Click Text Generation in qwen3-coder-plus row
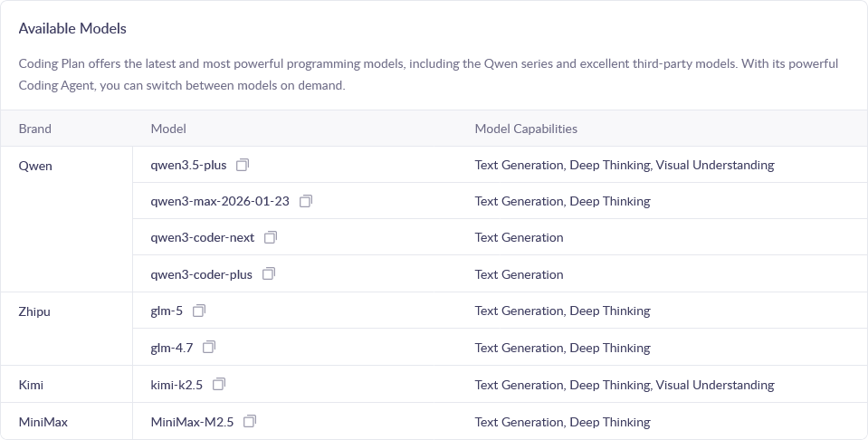 tap(520, 274)
